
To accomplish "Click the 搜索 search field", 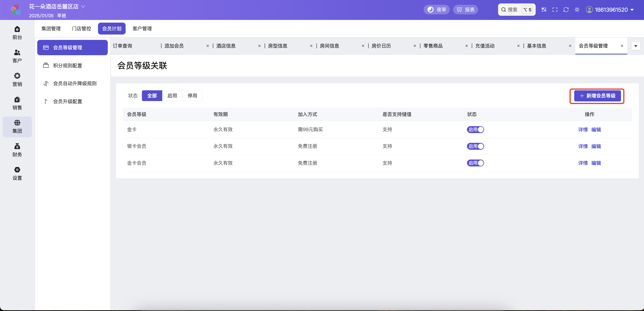I will (516, 10).
